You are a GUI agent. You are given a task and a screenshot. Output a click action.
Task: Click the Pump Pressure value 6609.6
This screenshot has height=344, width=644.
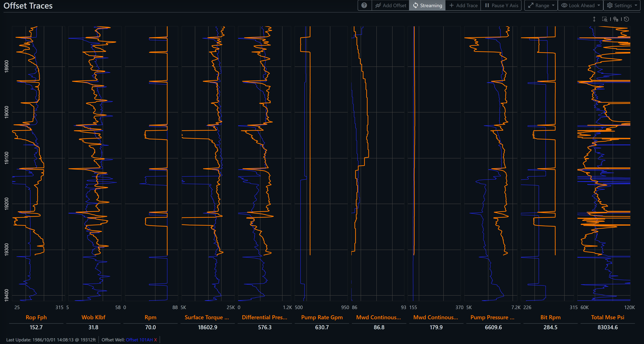(x=493, y=327)
